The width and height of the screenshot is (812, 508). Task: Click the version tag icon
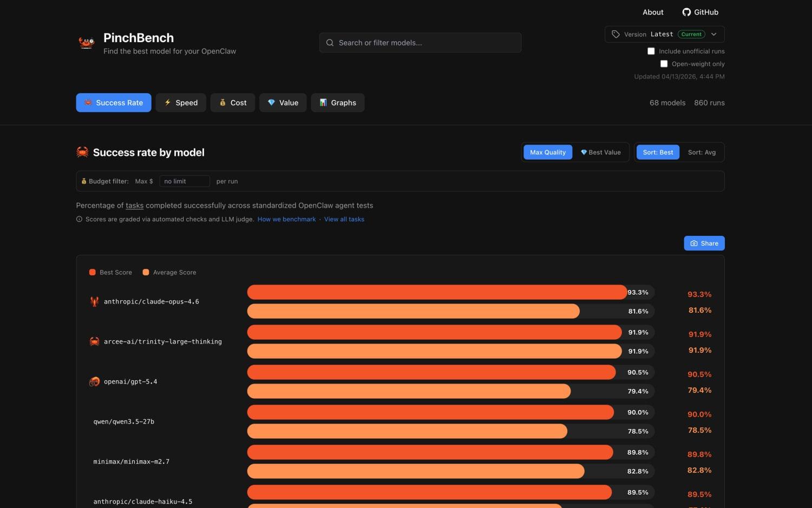click(615, 34)
